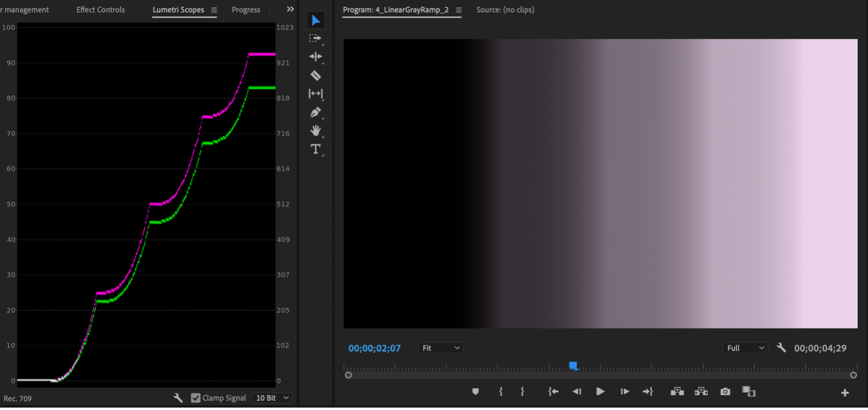Screen dimensions: 868x410
Task: Click the timecode field showing 00;00;02;07
Action: click(375, 347)
